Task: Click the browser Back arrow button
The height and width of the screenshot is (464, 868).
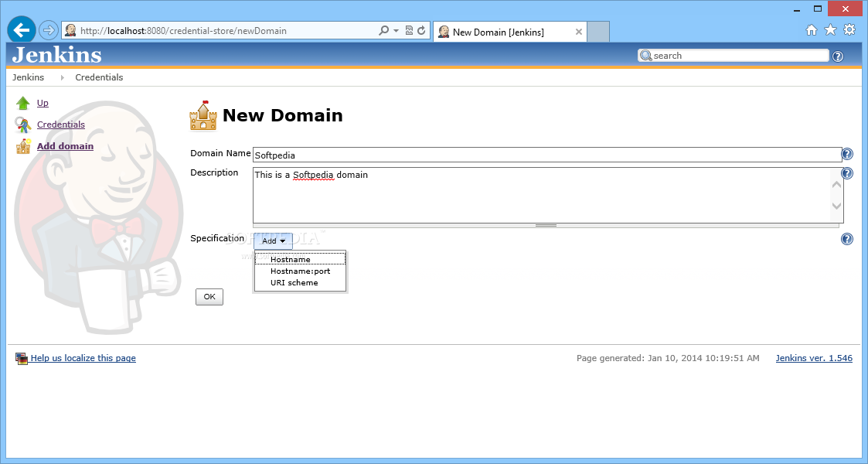Action: click(22, 30)
